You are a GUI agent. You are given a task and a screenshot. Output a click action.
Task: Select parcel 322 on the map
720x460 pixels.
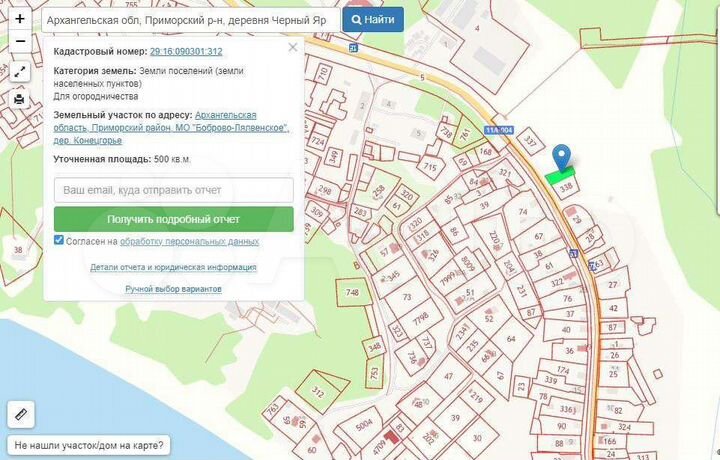(x=557, y=282)
